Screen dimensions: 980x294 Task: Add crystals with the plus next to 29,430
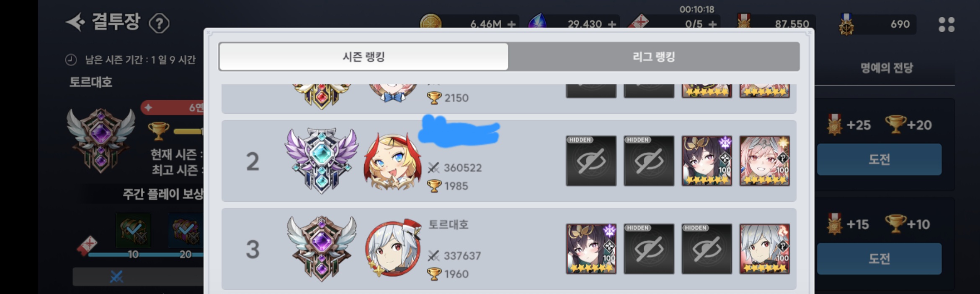tap(612, 24)
